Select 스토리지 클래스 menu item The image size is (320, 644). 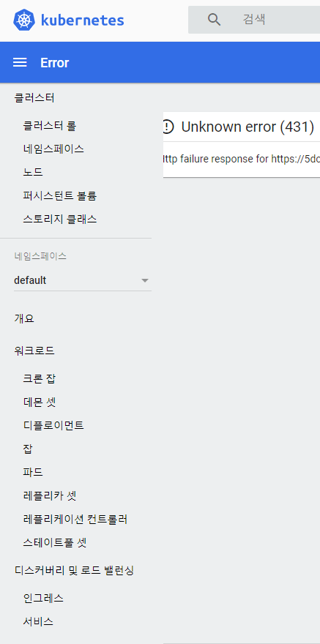coord(60,220)
